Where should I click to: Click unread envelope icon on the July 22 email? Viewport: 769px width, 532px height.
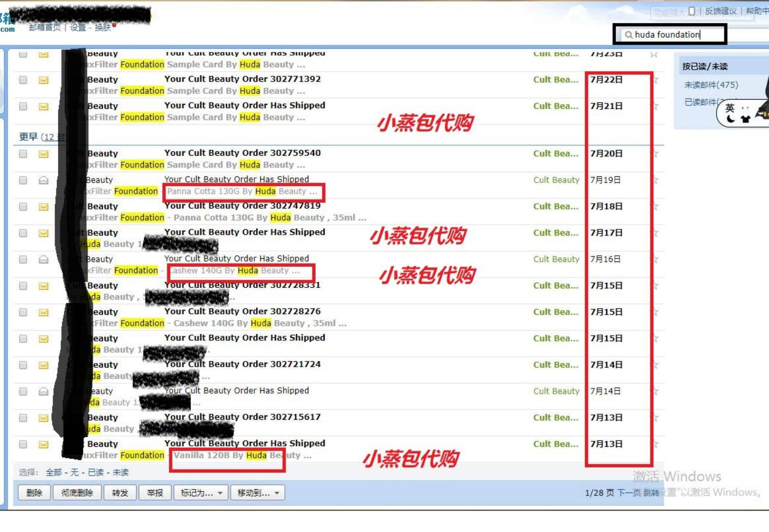pos(43,80)
